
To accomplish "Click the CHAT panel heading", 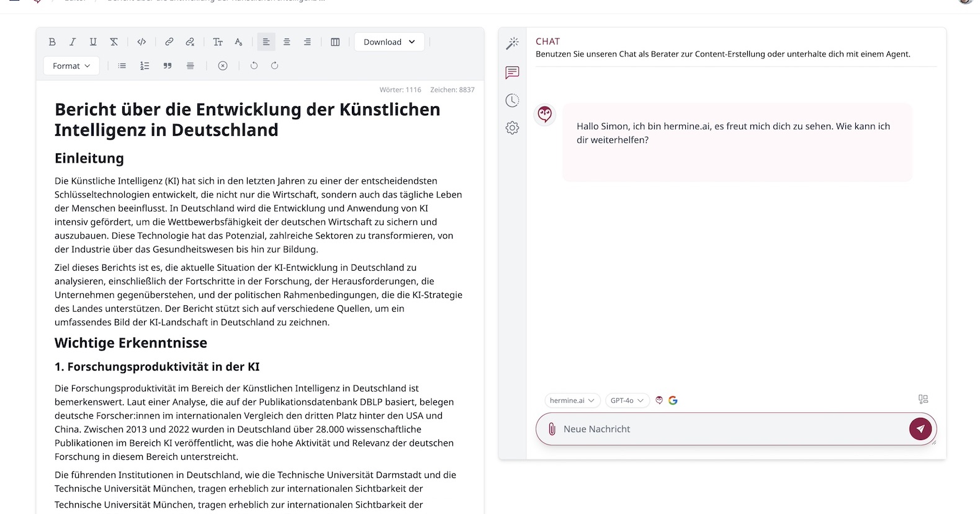I will pos(547,41).
